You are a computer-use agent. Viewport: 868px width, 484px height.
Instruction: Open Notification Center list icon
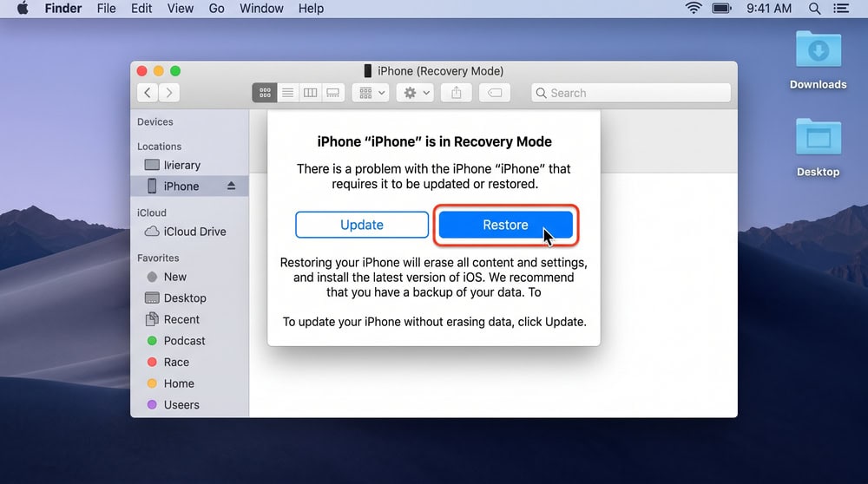point(841,9)
